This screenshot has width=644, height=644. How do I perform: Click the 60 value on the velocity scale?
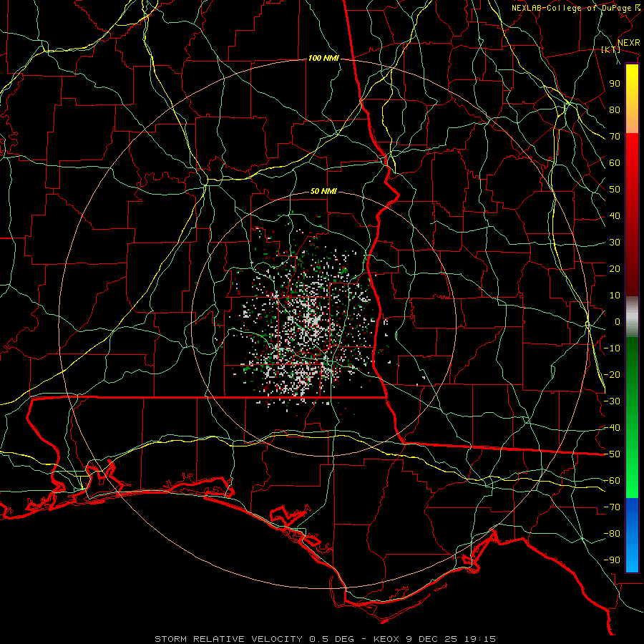[615, 163]
